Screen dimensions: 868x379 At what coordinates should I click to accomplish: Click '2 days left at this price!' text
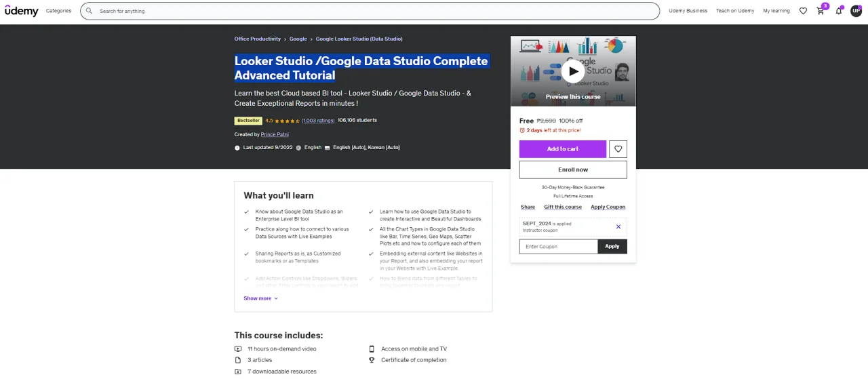[x=554, y=130]
